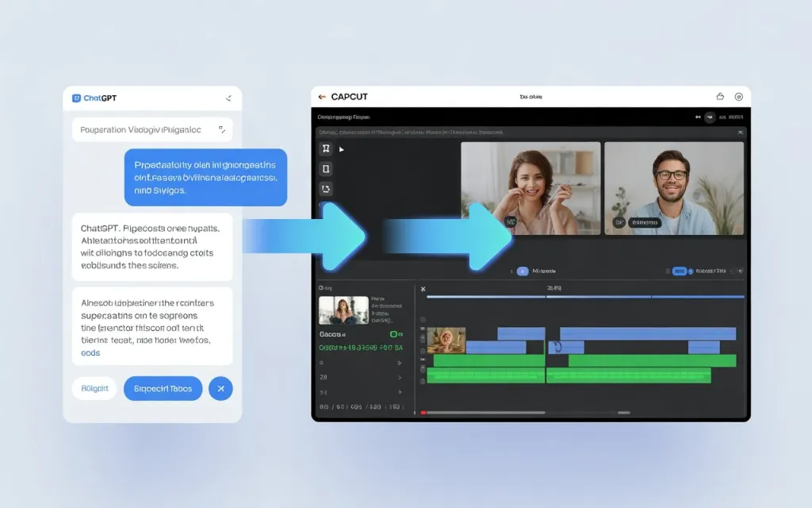Click the white "Bölgairt" button
The width and height of the screenshot is (812, 508).
click(x=94, y=388)
